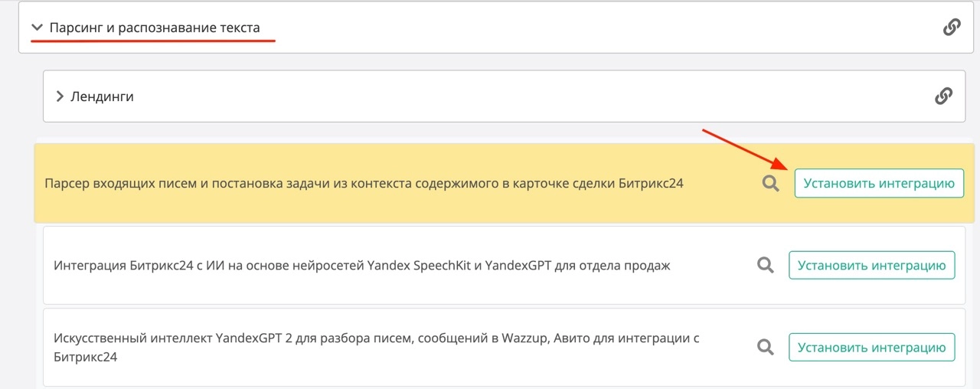Install the incoming mail parser integration
Screen dimensions: 980x389
(x=879, y=184)
